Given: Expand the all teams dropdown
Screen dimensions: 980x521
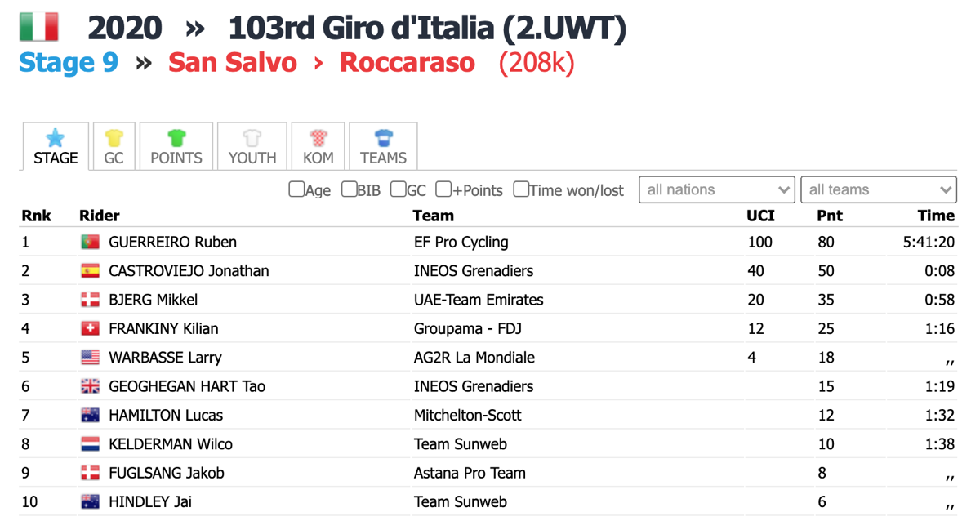Looking at the screenshot, I should 879,189.
